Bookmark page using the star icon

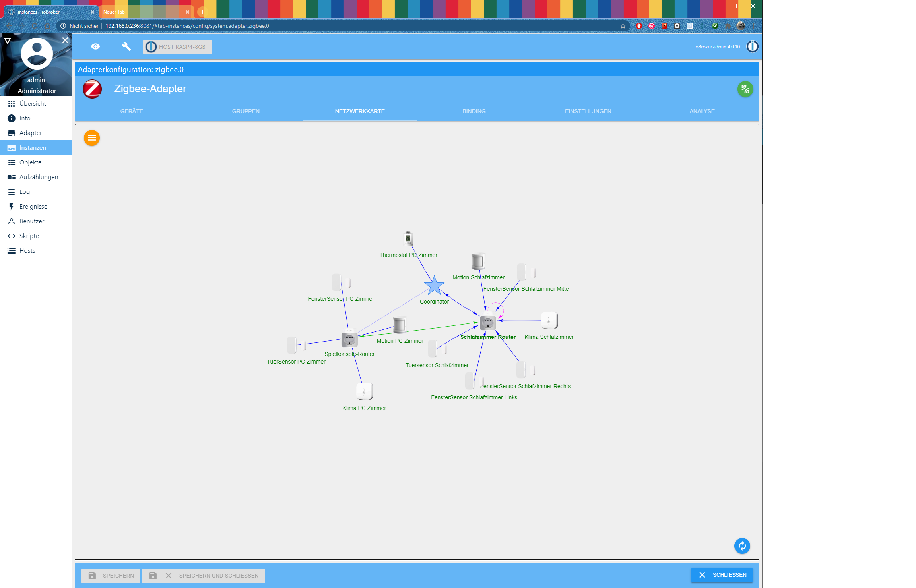click(x=623, y=26)
